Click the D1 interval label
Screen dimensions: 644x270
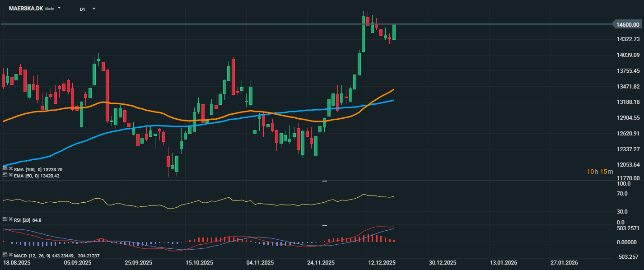(x=82, y=9)
